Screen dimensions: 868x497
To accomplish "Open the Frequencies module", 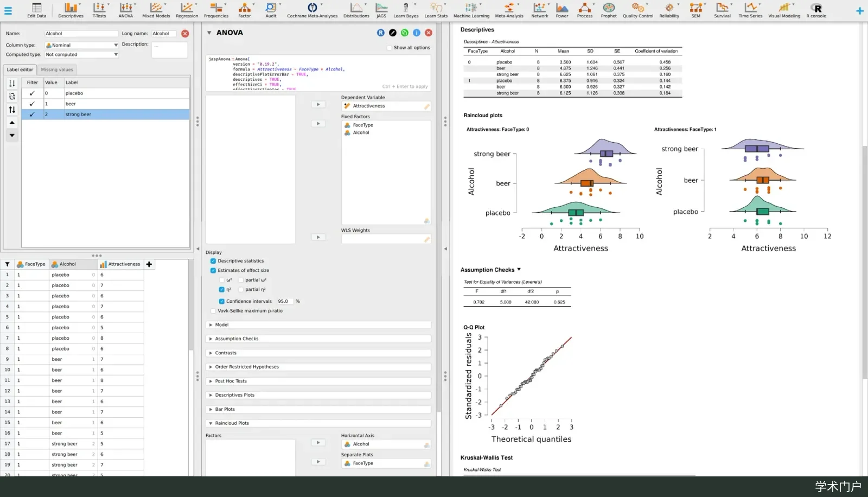I will click(216, 10).
